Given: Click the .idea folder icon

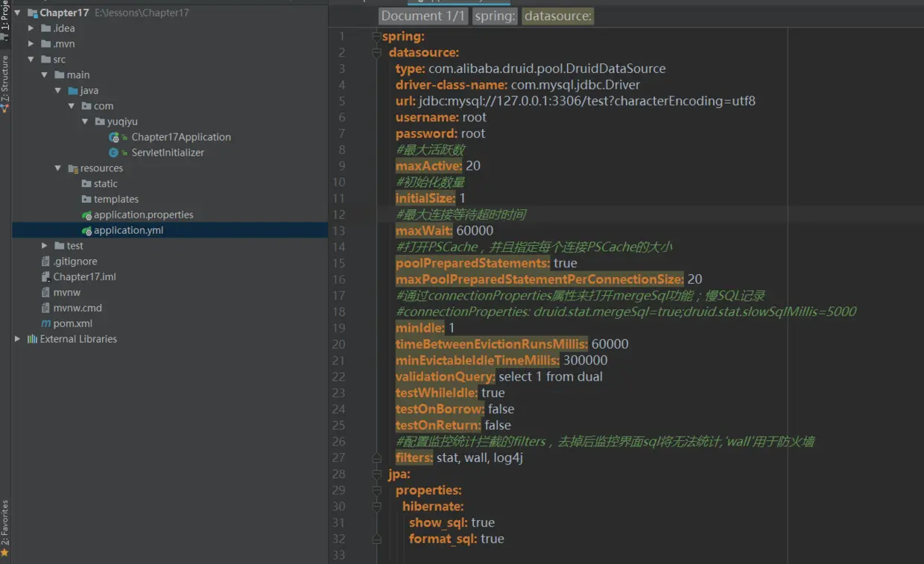Looking at the screenshot, I should [x=46, y=28].
